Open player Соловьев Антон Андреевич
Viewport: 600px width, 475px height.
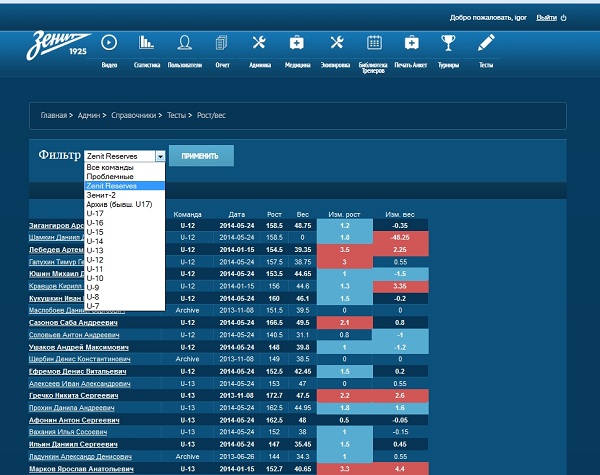(x=74, y=335)
